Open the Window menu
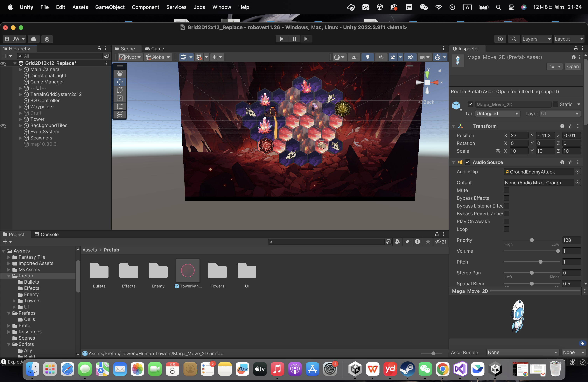The height and width of the screenshot is (382, 588). click(x=222, y=7)
